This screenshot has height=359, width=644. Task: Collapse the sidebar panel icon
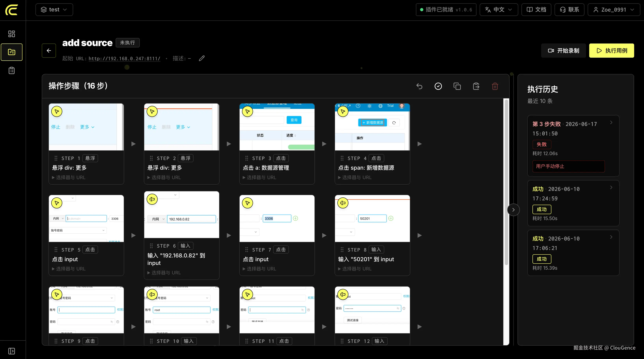pos(11,351)
